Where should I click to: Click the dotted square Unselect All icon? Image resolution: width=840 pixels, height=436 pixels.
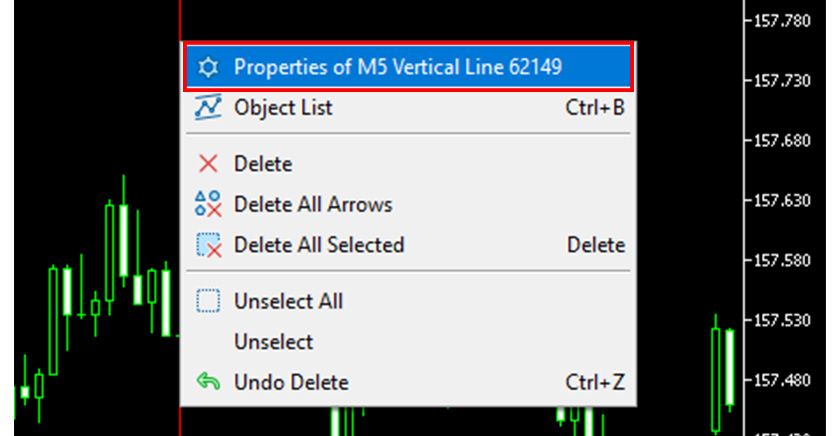click(208, 301)
